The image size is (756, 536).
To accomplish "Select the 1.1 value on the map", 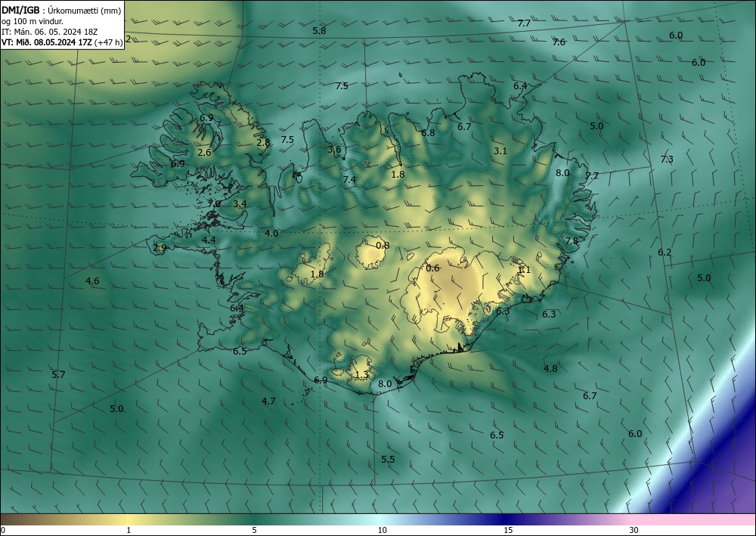I will pos(524,269).
